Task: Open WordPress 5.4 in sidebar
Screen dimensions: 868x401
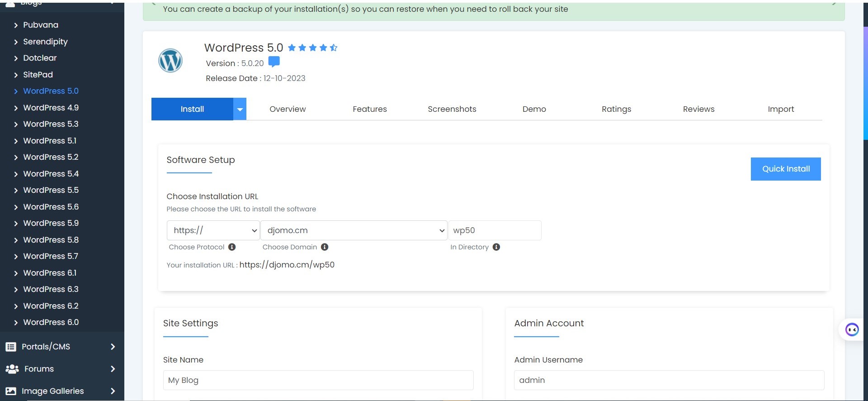Action: (51, 174)
